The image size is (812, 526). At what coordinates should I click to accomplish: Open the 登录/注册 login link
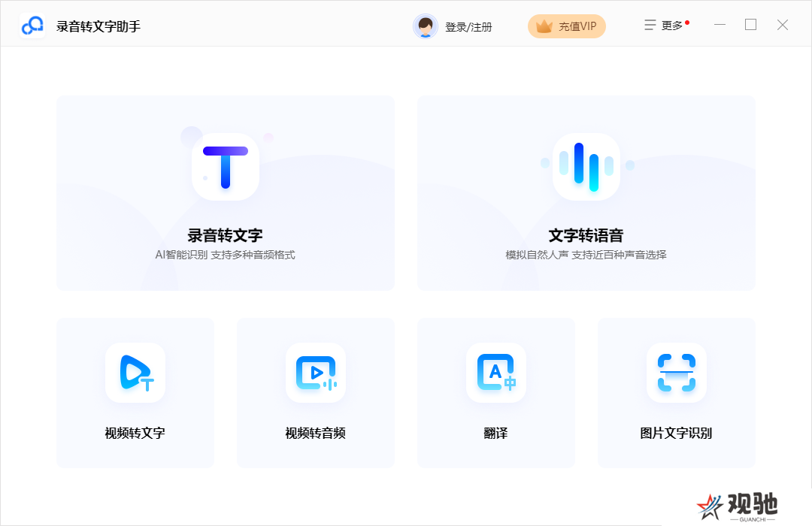point(468,27)
